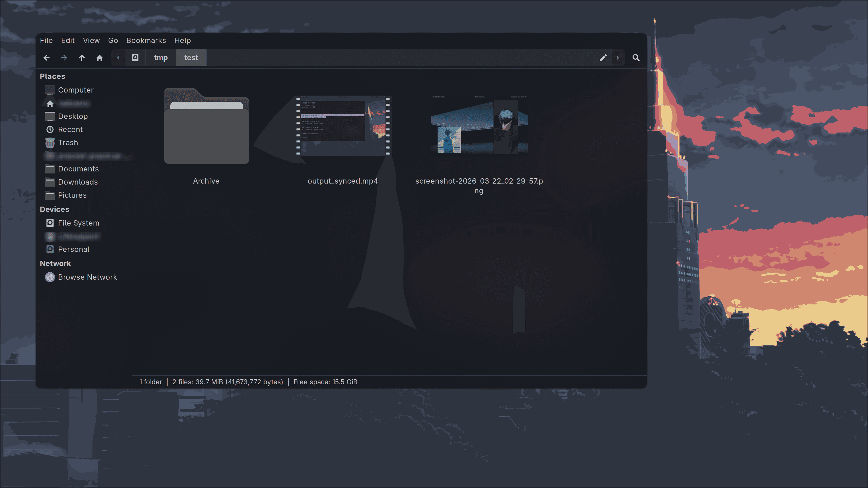Select tmp in the breadcrumb bar
Viewport: 868px width, 488px height.
[x=160, y=58]
